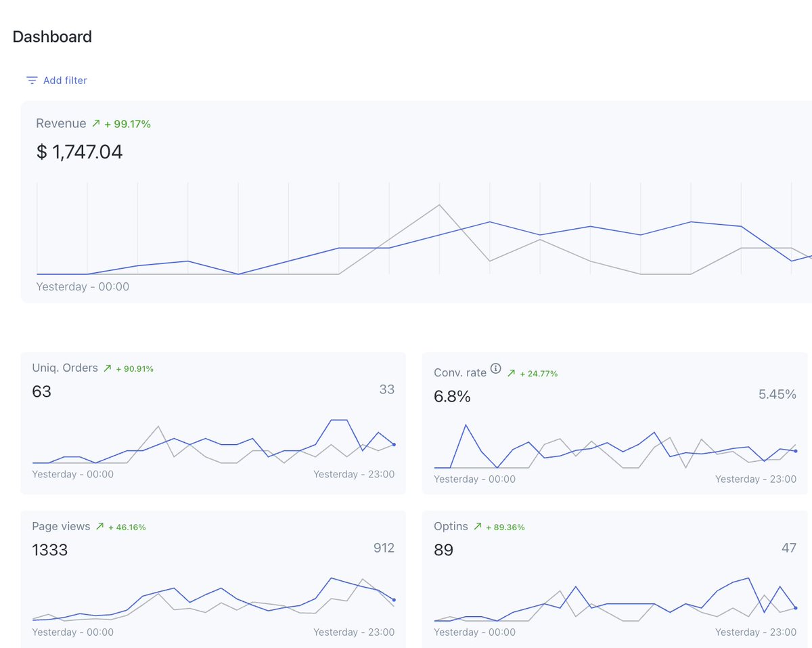Click the + 89.36% optins change
The width and height of the screenshot is (812, 648).
click(x=505, y=527)
